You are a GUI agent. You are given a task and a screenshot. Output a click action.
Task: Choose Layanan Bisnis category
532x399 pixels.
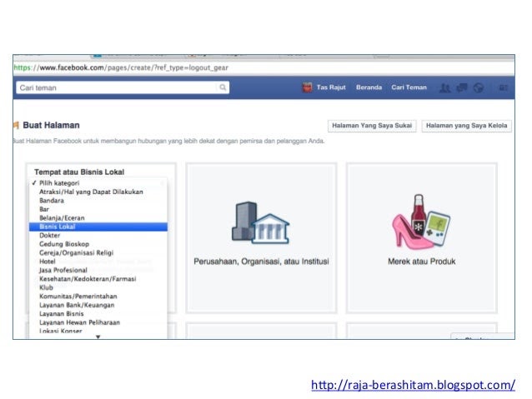point(98,313)
